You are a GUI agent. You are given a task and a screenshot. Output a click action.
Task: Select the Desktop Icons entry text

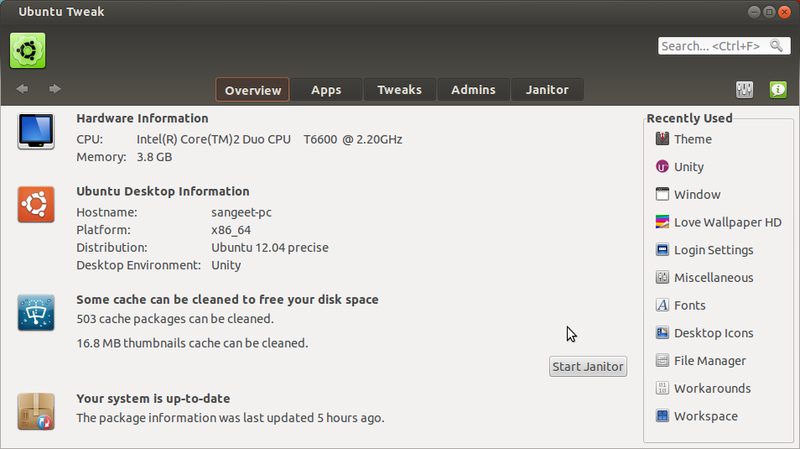[x=713, y=333]
